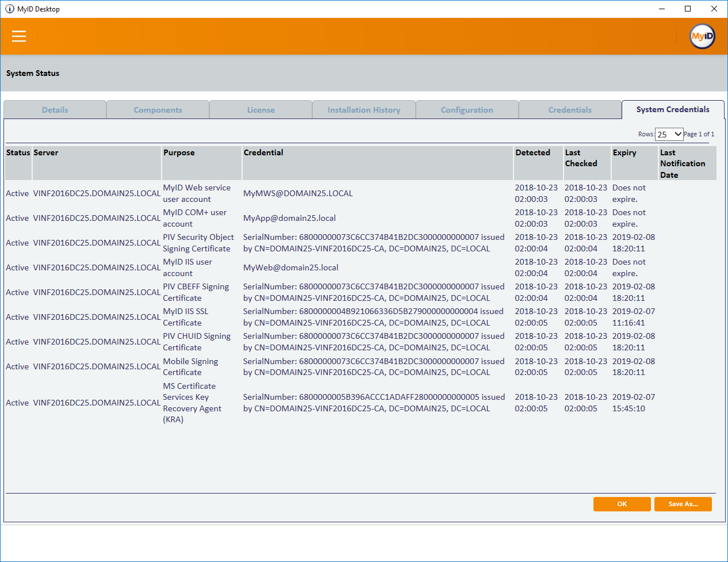Switch to the Credentials tab
The height and width of the screenshot is (562, 728).
point(570,110)
